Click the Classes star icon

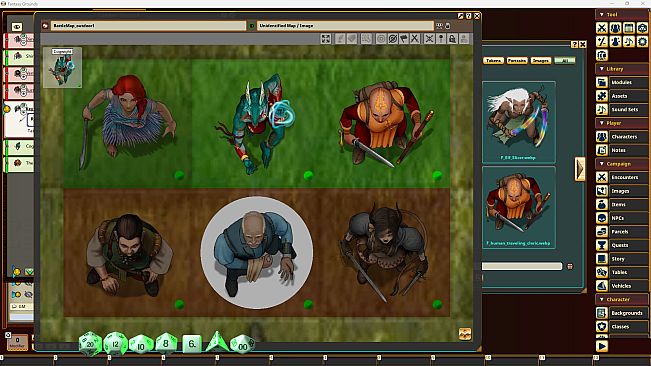point(602,327)
